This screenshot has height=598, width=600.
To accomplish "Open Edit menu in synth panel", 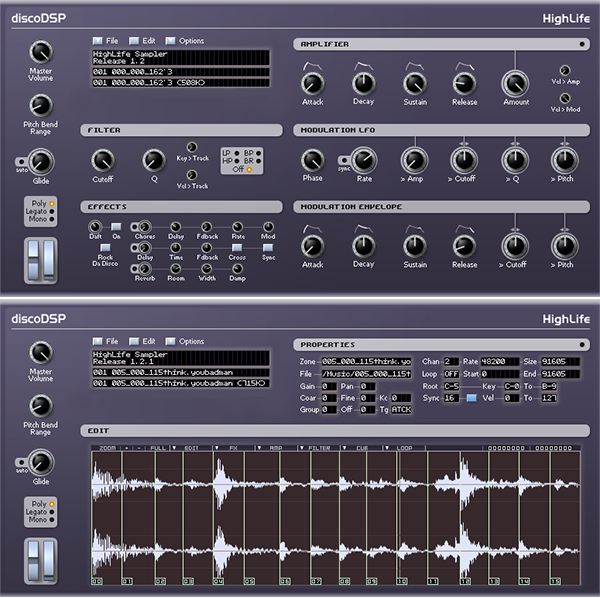I will (142, 41).
